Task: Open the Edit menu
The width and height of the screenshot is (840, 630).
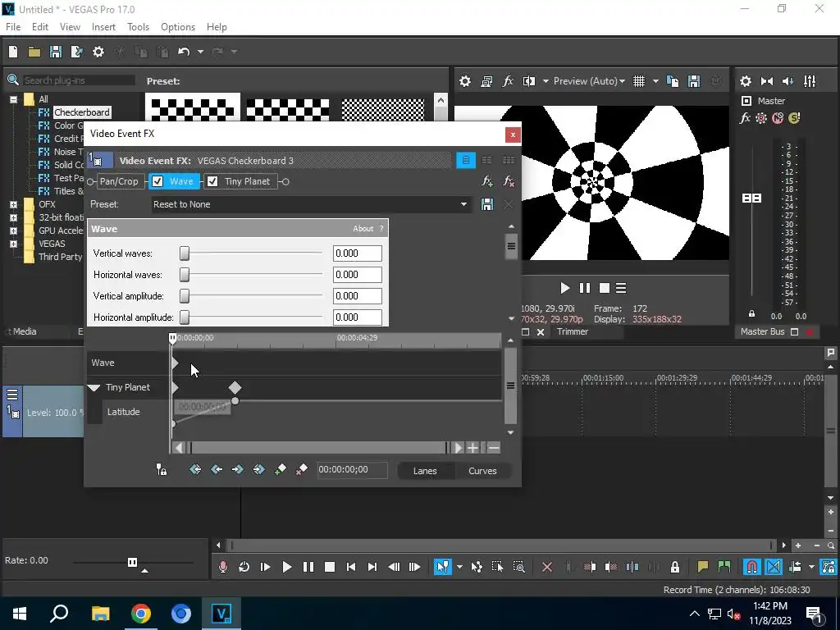Action: 40,27
